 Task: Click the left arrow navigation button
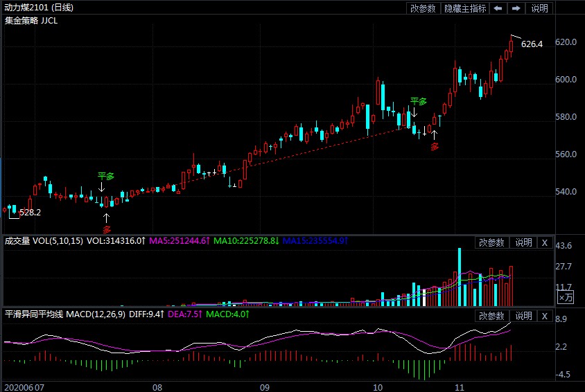[498, 8]
